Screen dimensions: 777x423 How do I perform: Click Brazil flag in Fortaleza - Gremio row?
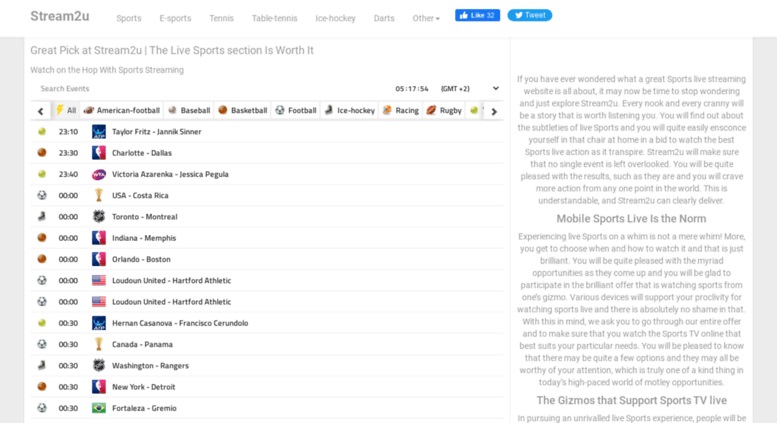99,409
